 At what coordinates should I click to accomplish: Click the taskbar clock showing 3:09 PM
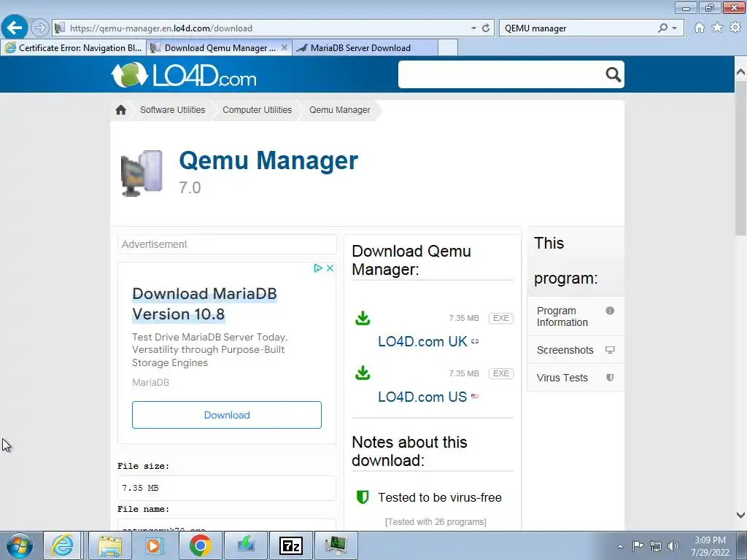pyautogui.click(x=710, y=546)
